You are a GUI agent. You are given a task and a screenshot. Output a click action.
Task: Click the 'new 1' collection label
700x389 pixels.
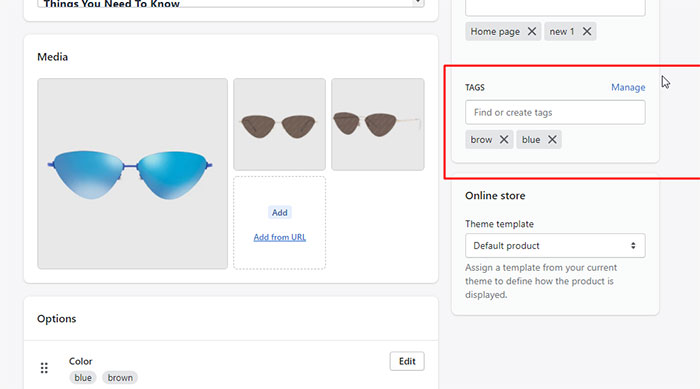click(x=562, y=32)
